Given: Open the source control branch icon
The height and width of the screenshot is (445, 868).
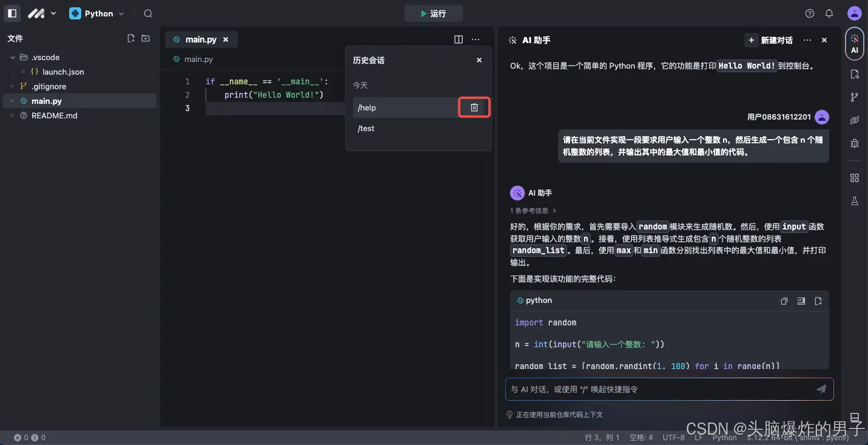Looking at the screenshot, I should (854, 97).
